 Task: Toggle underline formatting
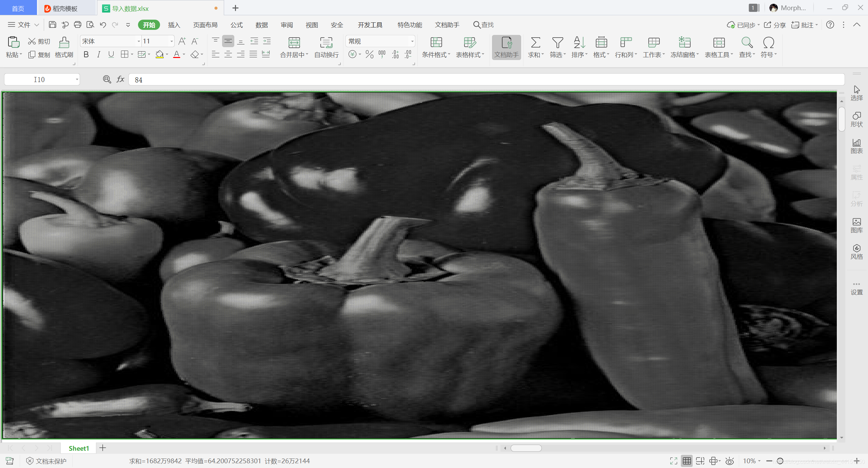tap(111, 55)
